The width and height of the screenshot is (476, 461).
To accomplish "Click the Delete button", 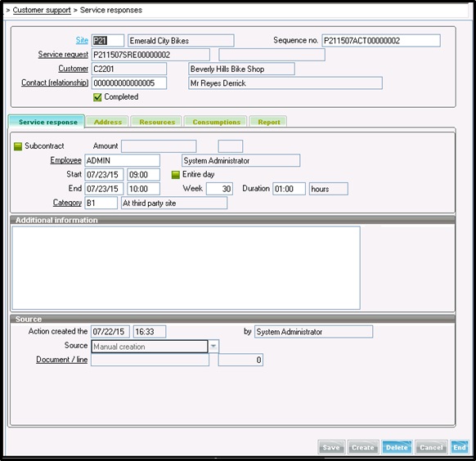I will [x=397, y=447].
